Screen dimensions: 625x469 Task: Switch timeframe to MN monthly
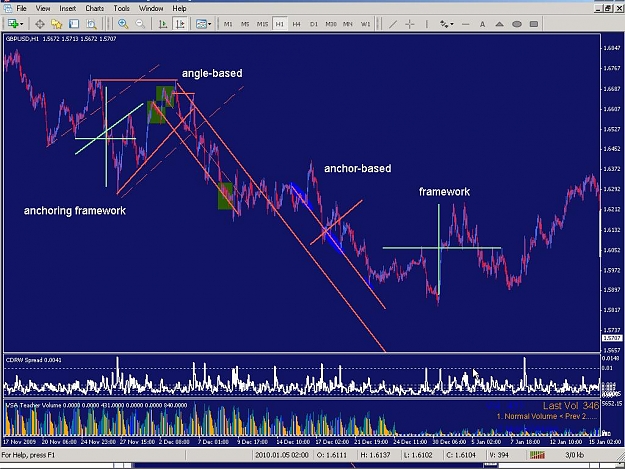tap(348, 24)
